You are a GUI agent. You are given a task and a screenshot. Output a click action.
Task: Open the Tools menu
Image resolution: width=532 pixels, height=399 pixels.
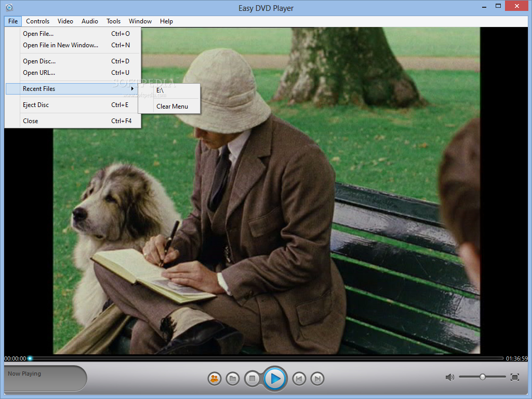[113, 21]
